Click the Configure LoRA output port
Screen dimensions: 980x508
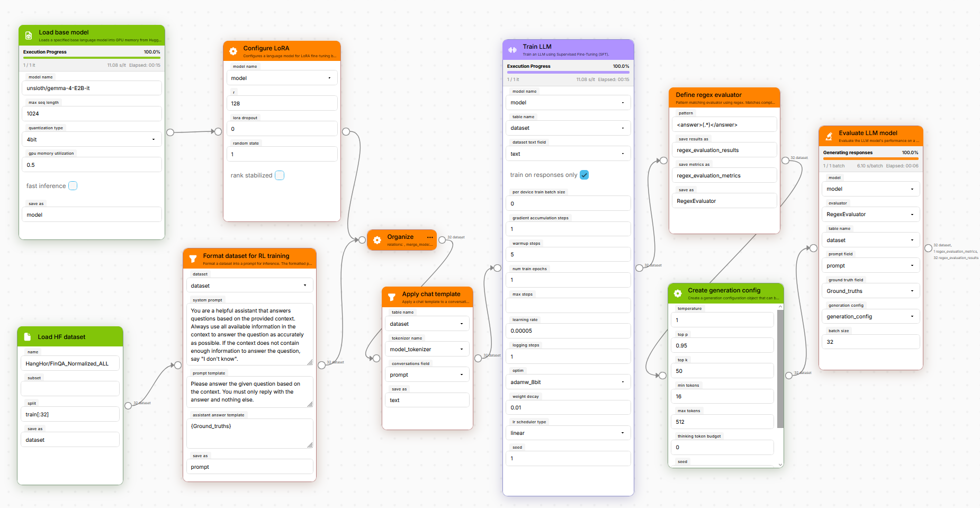pyautogui.click(x=346, y=131)
